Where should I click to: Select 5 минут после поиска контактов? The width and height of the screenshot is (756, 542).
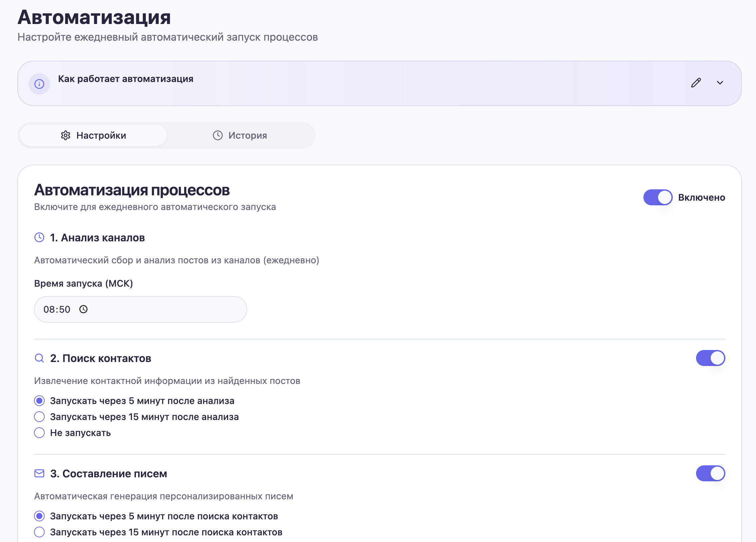point(39,516)
